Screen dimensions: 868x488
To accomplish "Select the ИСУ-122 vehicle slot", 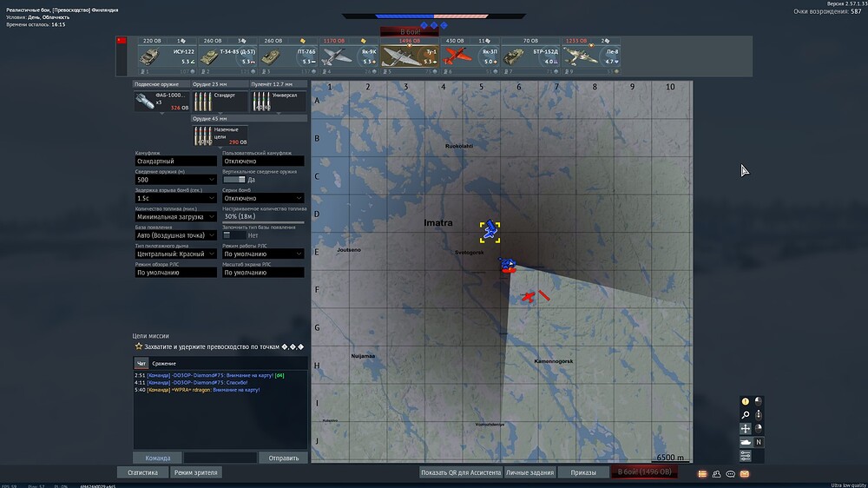I will (x=168, y=56).
